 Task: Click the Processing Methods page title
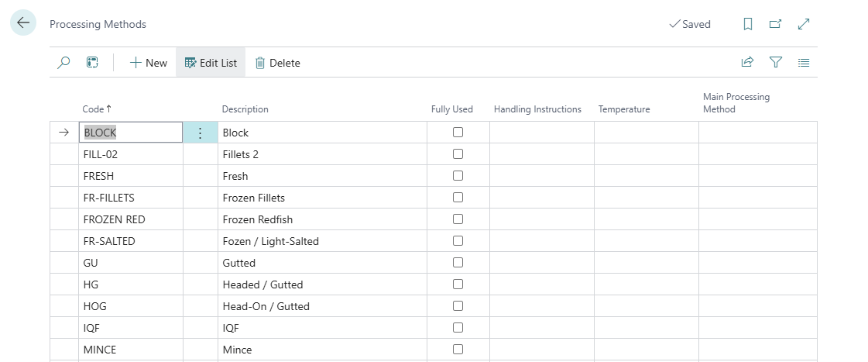98,24
